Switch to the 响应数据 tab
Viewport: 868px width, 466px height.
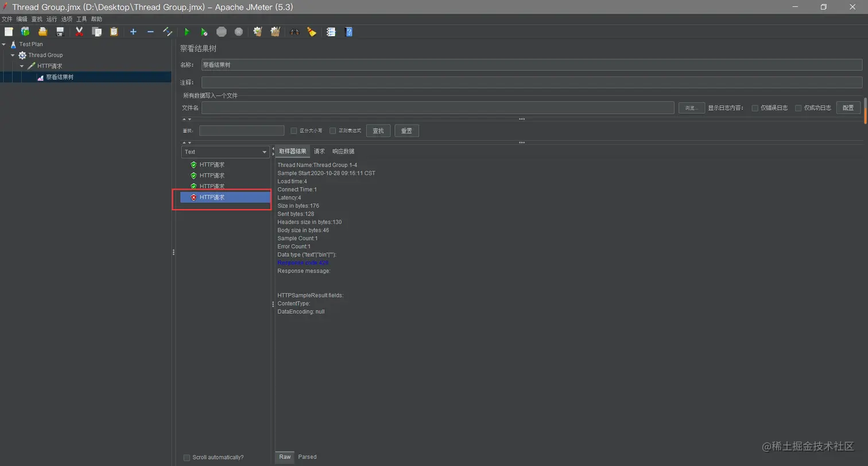pyautogui.click(x=343, y=152)
